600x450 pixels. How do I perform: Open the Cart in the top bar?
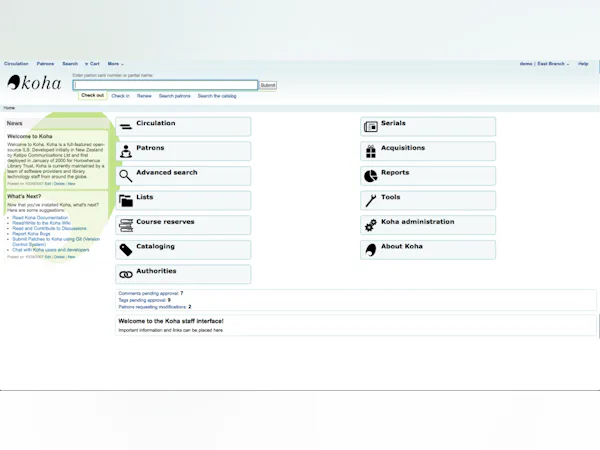coord(92,64)
